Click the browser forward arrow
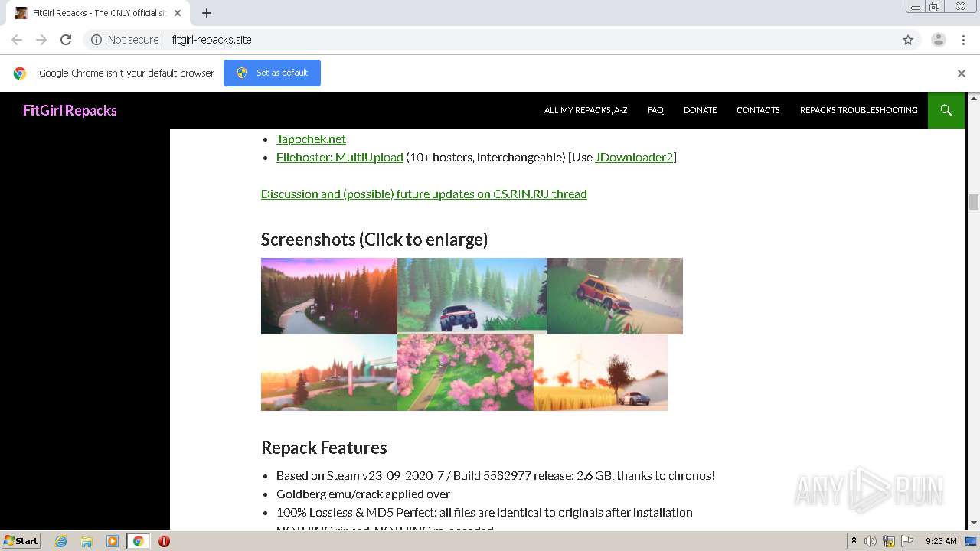This screenshot has height=551, width=980. (x=41, y=40)
